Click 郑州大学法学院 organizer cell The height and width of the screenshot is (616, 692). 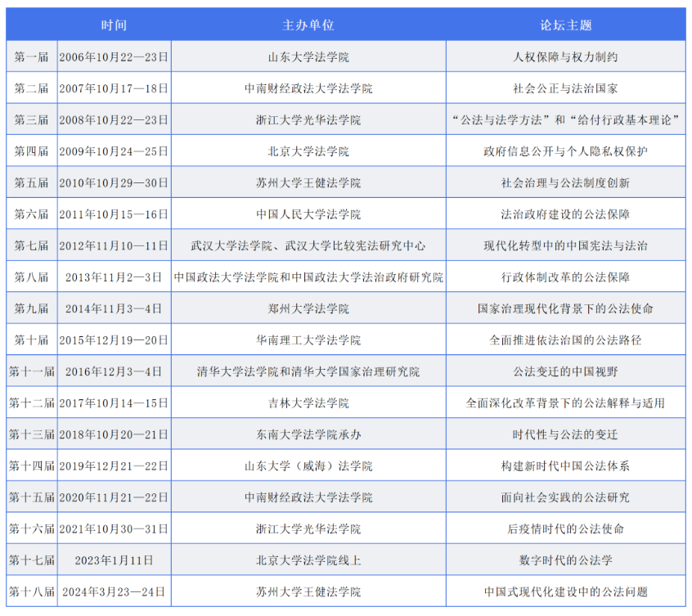(x=308, y=308)
